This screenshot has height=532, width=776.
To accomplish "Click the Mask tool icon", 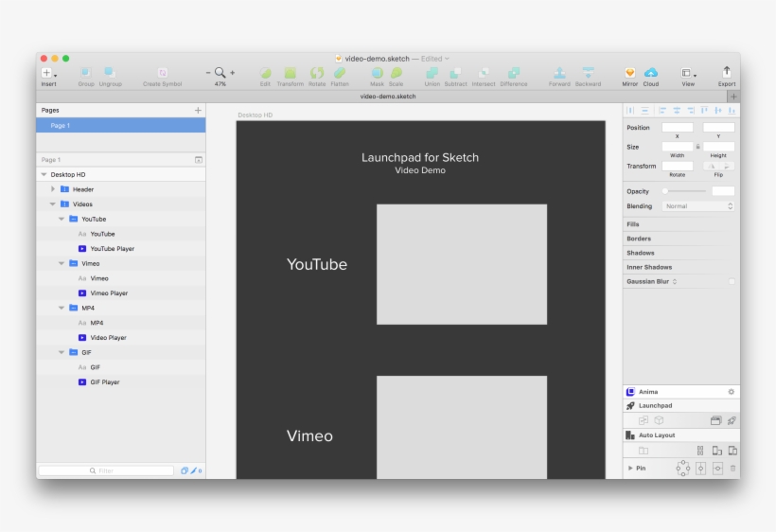I will pyautogui.click(x=377, y=73).
